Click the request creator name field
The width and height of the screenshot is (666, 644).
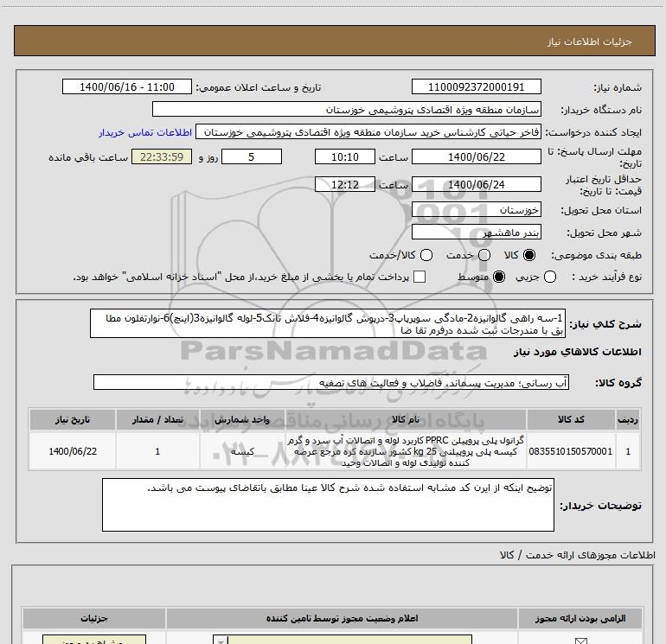click(368, 132)
